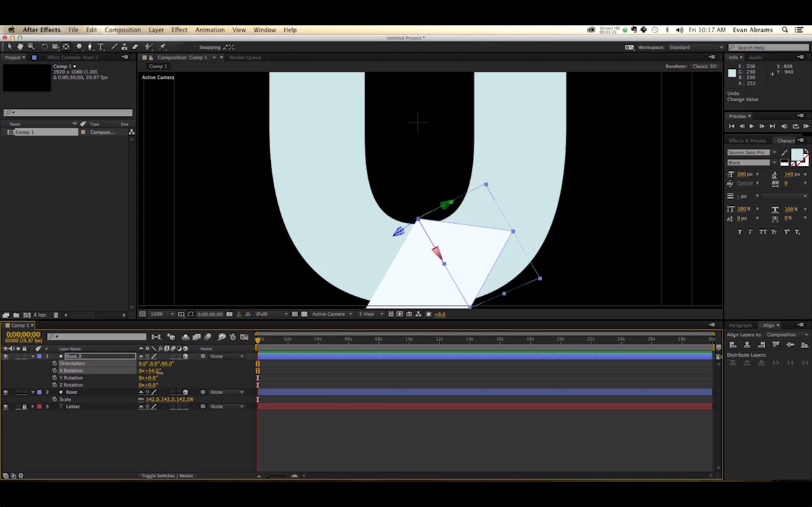Select the Pen tool in the toolbar
Screen dimensions: 812x507
(x=89, y=47)
